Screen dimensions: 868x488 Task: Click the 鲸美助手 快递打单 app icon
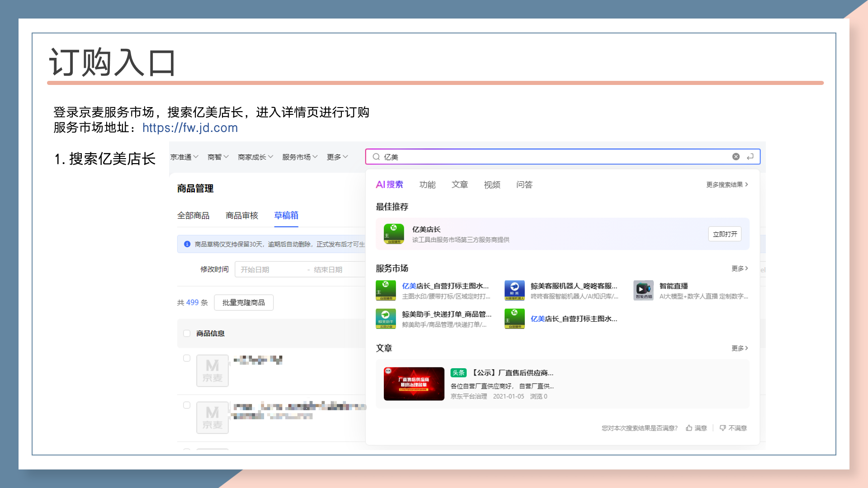click(x=386, y=319)
